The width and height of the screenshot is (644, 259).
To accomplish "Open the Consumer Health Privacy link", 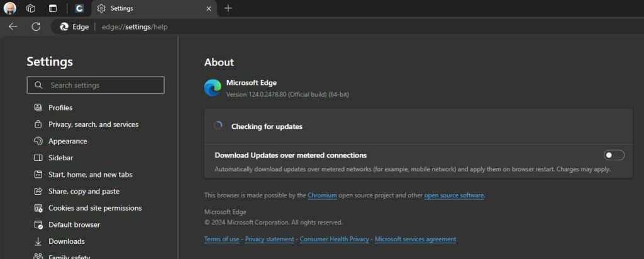I will 335,240.
